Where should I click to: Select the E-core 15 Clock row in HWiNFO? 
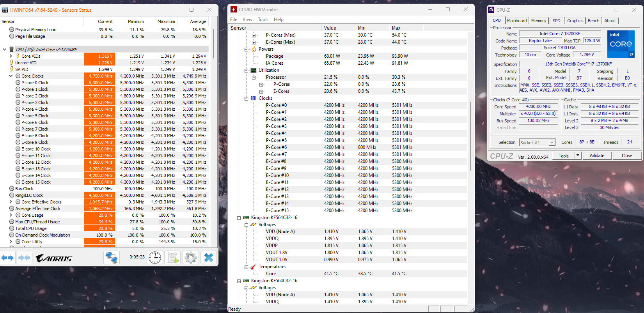(105, 182)
